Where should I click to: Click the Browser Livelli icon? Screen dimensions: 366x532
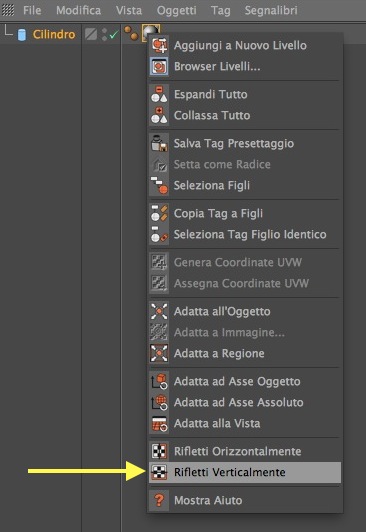click(x=159, y=66)
